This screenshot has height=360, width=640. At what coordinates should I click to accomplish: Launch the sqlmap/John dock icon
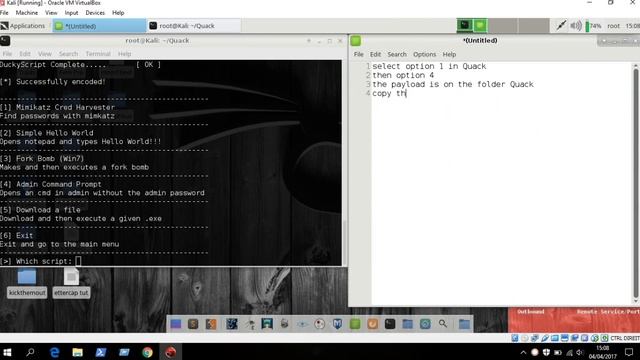[284, 324]
